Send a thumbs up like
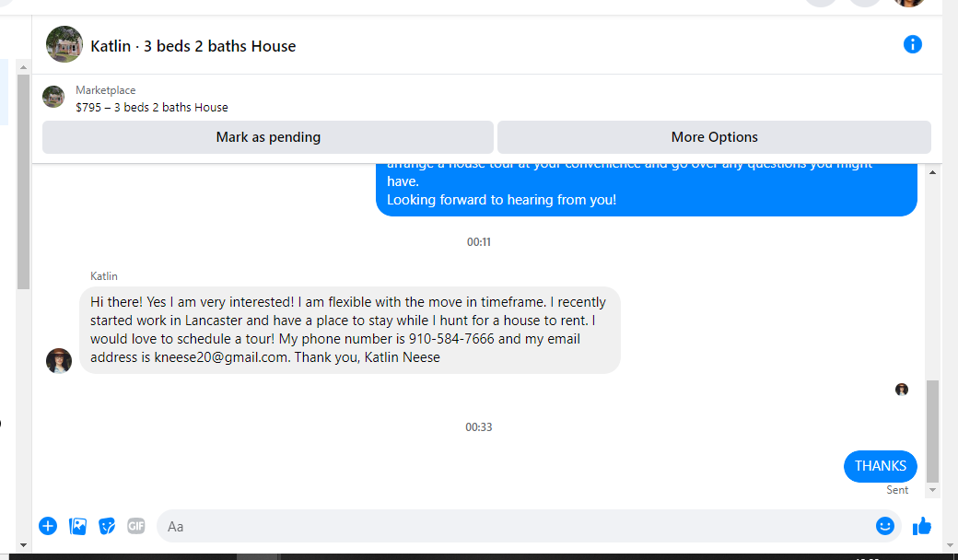The width and height of the screenshot is (958, 560). 922,526
